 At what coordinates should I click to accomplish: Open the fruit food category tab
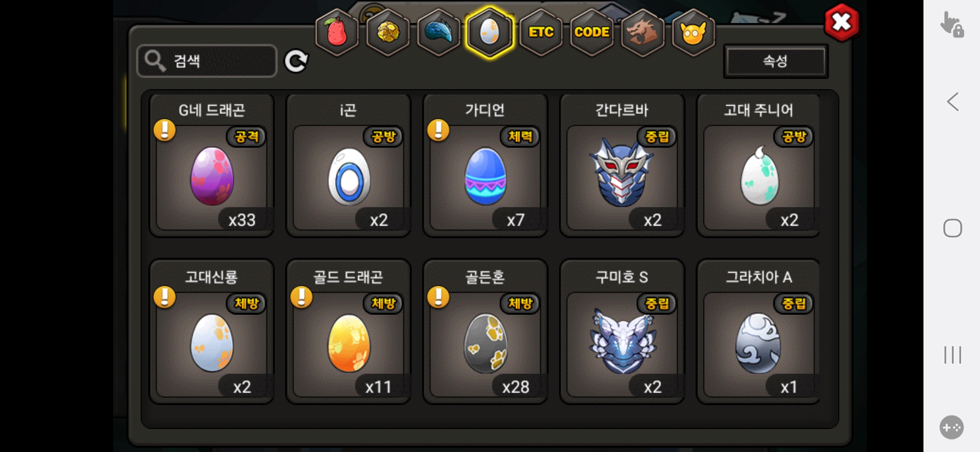click(337, 32)
